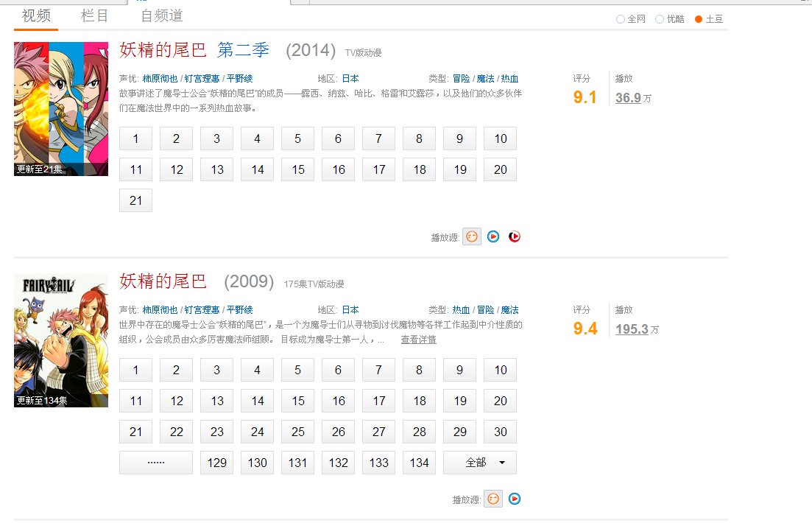The width and height of the screenshot is (812, 523).
Task: Play episode 22 of the 2009 series
Action: pos(177,432)
